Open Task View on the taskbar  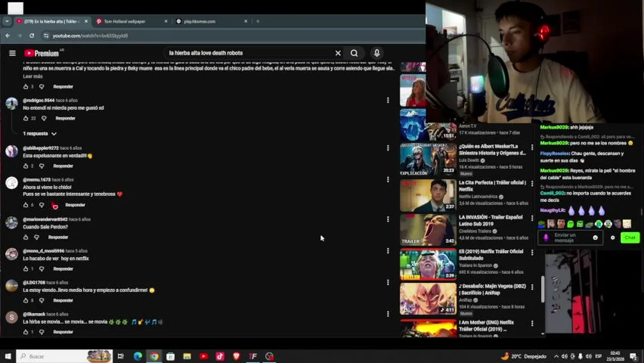pyautogui.click(x=120, y=356)
